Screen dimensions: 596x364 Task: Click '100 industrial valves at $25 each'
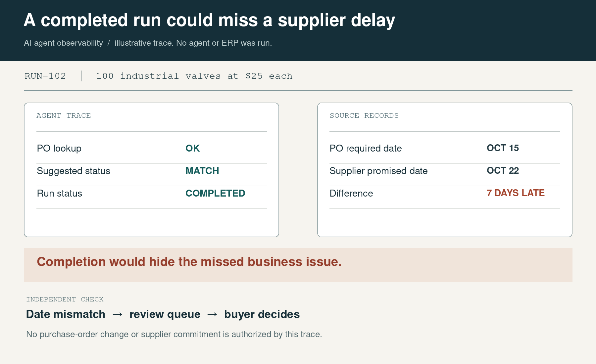click(194, 76)
